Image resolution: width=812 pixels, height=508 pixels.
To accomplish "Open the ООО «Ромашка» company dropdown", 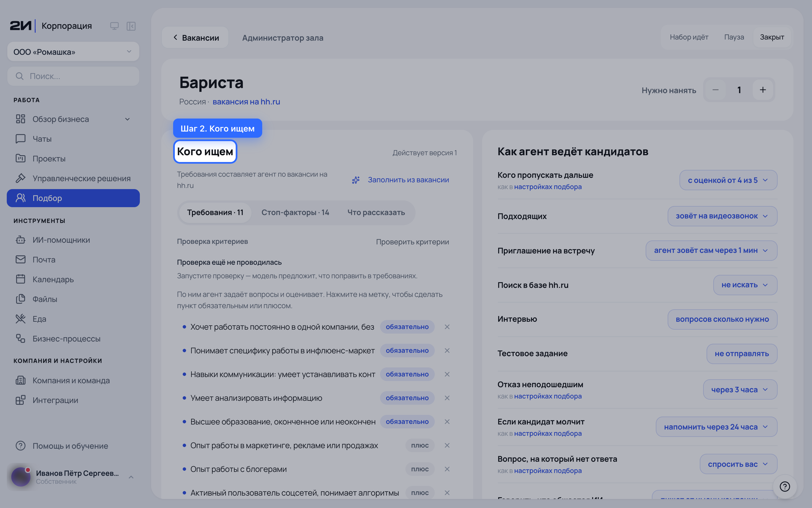I will (73, 52).
